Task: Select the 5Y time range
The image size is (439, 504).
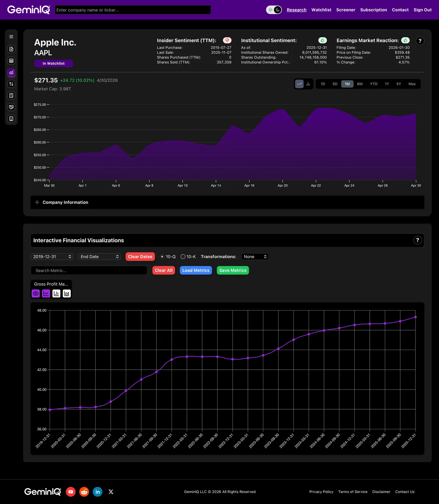Action: 398,84
